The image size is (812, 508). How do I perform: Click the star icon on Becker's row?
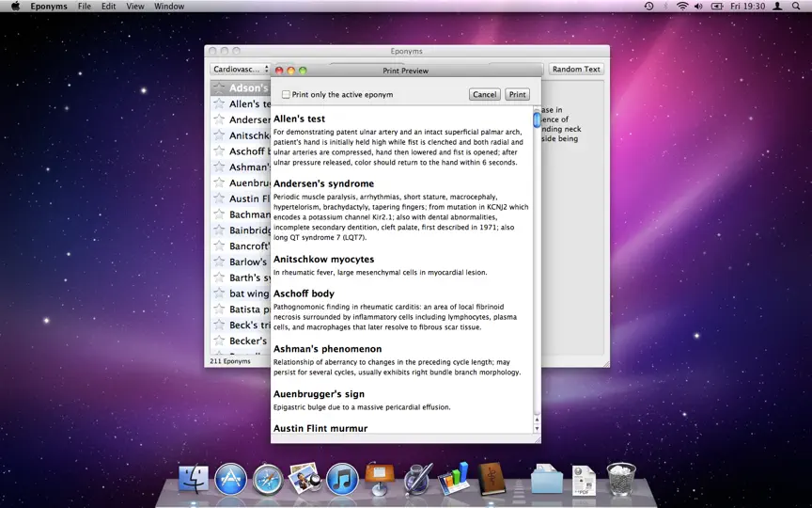pos(220,340)
